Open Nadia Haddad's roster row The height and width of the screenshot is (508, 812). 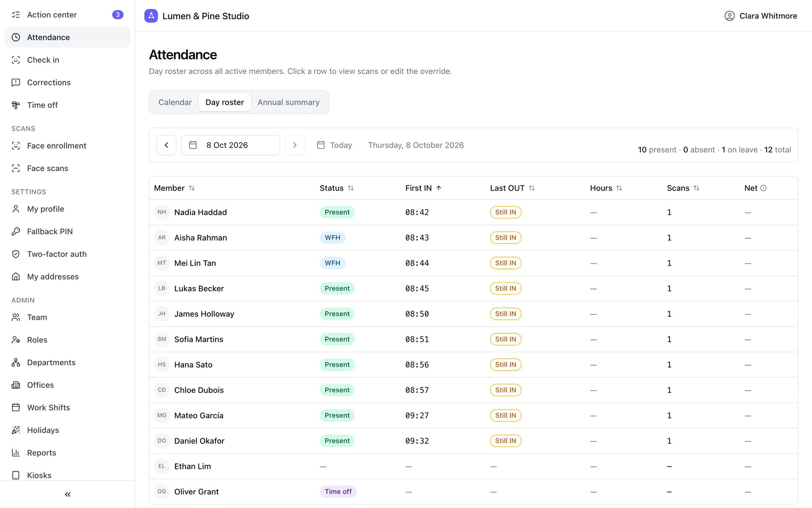pyautogui.click(x=474, y=212)
